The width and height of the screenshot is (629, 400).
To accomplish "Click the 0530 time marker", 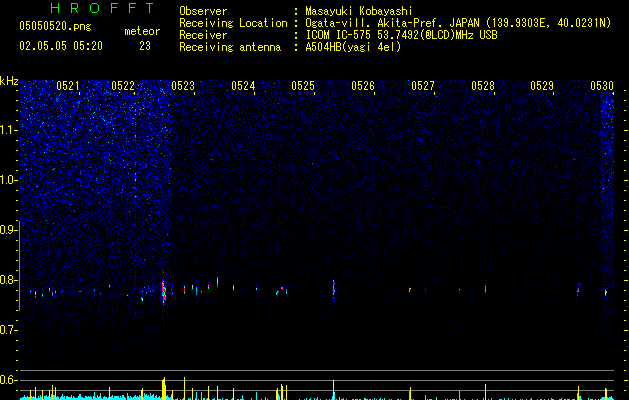I will click(x=602, y=85).
